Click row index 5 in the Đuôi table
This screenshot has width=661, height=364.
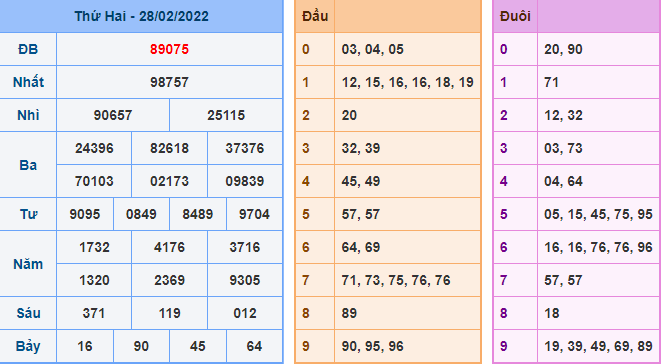pyautogui.click(x=503, y=214)
